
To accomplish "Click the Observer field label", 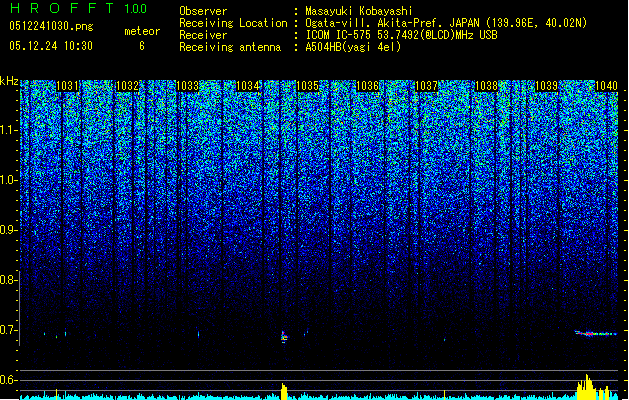I will 203,11.
